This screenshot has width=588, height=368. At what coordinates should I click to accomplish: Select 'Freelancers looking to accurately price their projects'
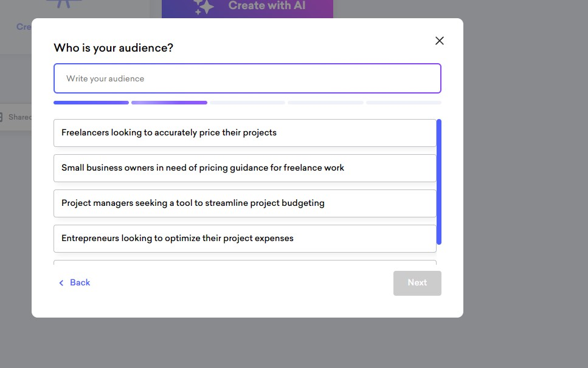tap(244, 132)
